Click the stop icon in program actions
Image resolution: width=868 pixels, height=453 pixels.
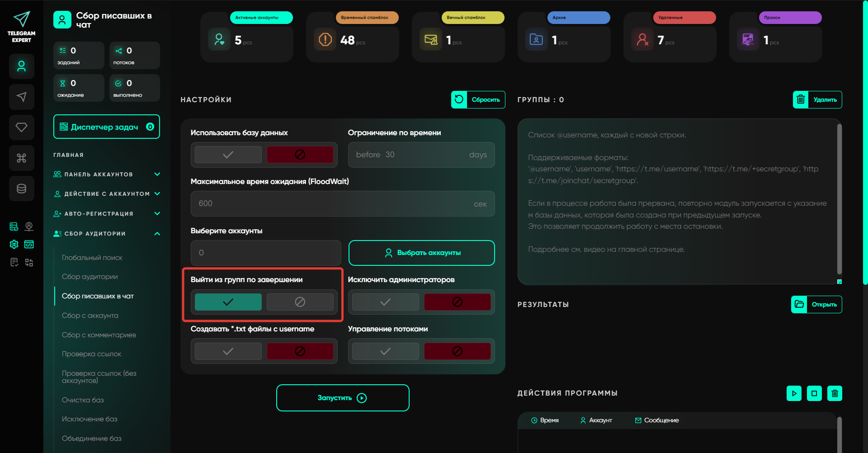pyautogui.click(x=814, y=393)
